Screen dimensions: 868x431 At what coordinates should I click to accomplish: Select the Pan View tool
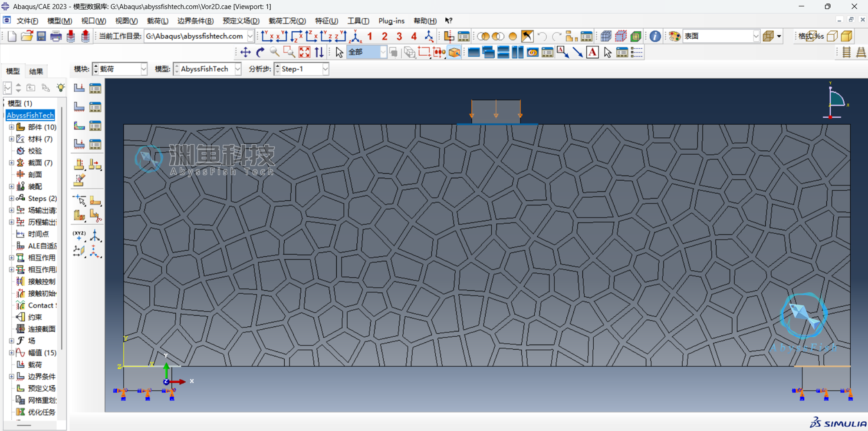click(x=246, y=53)
